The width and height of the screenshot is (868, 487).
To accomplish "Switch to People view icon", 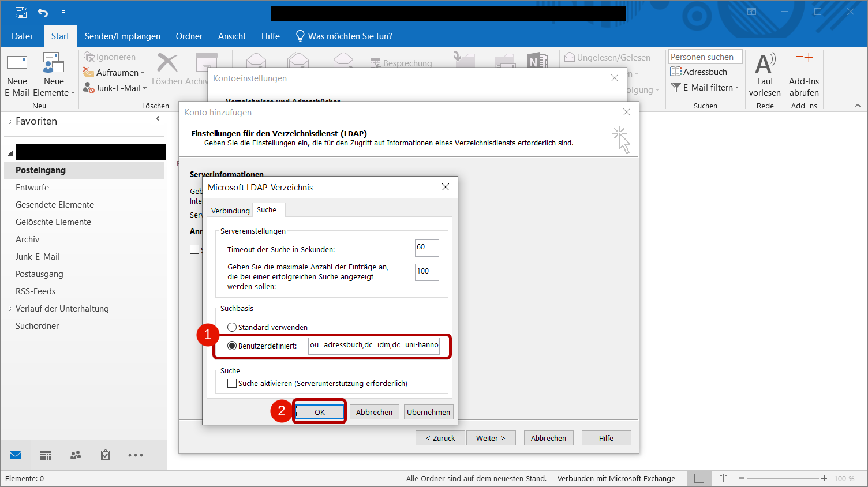I will 76,455.
